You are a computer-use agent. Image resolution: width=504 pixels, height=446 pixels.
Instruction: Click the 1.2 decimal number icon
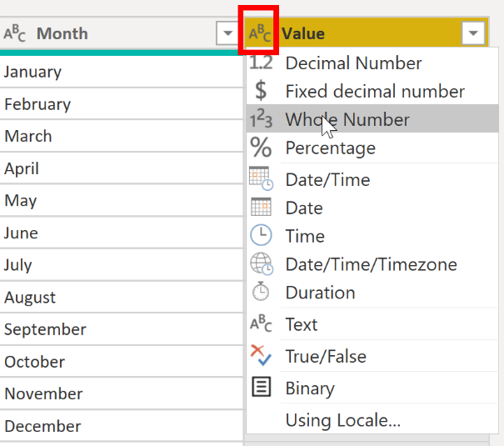pyautogui.click(x=261, y=63)
